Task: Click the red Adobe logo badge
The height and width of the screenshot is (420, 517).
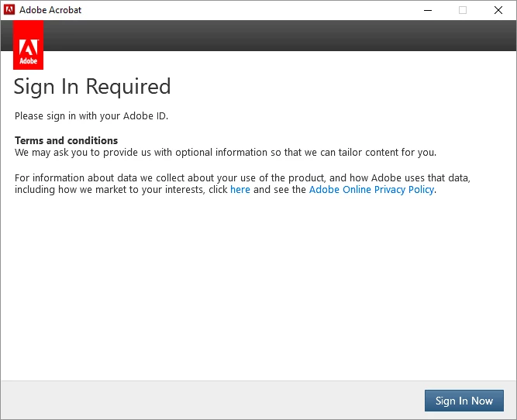Action: [29, 45]
